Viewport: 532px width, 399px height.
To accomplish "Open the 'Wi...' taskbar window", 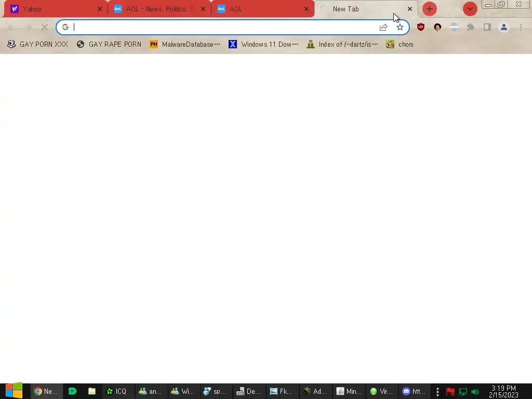I will [183, 392].
